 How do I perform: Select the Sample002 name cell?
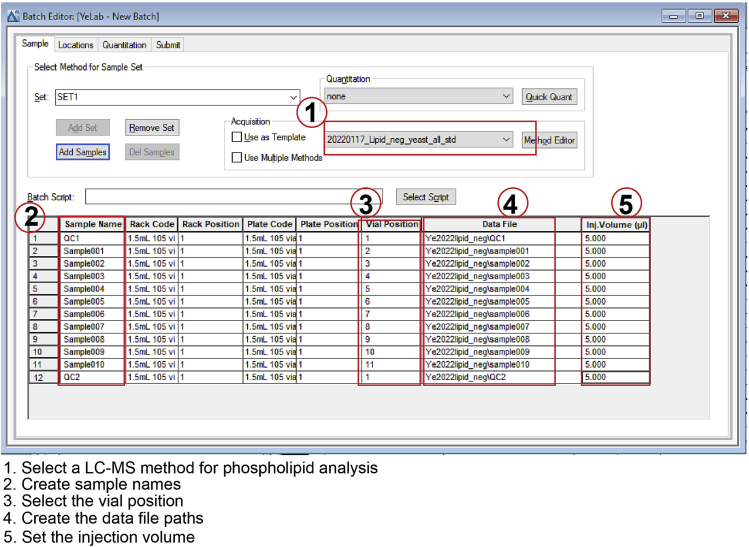tap(92, 263)
